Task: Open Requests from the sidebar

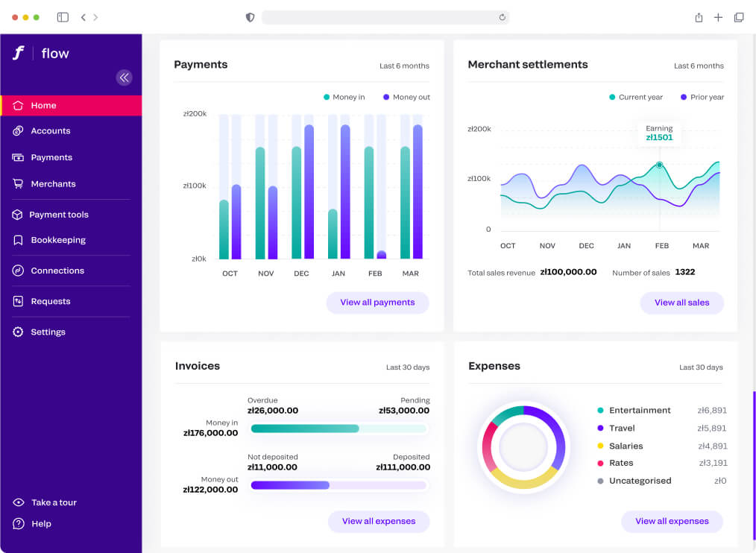Action: coord(50,302)
